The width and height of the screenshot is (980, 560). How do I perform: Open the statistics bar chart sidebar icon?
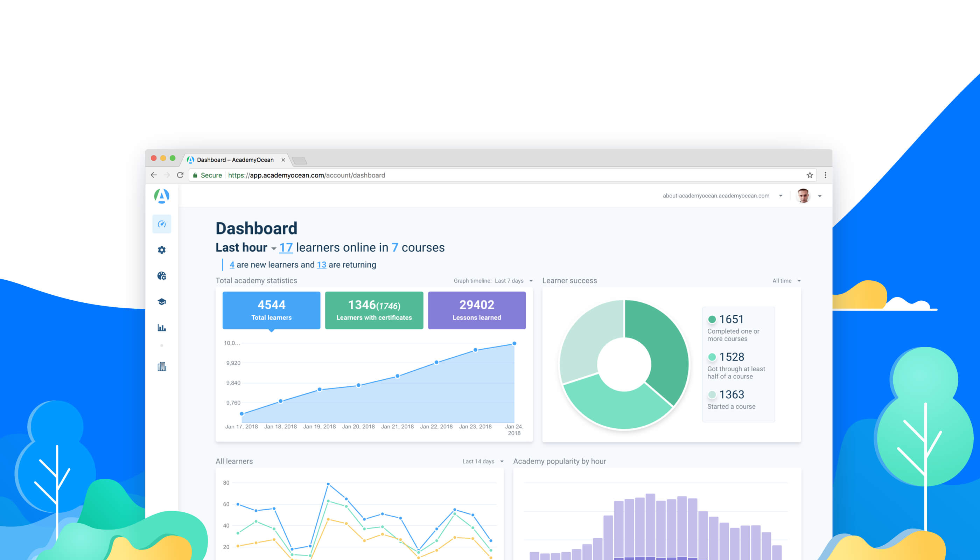pyautogui.click(x=162, y=328)
